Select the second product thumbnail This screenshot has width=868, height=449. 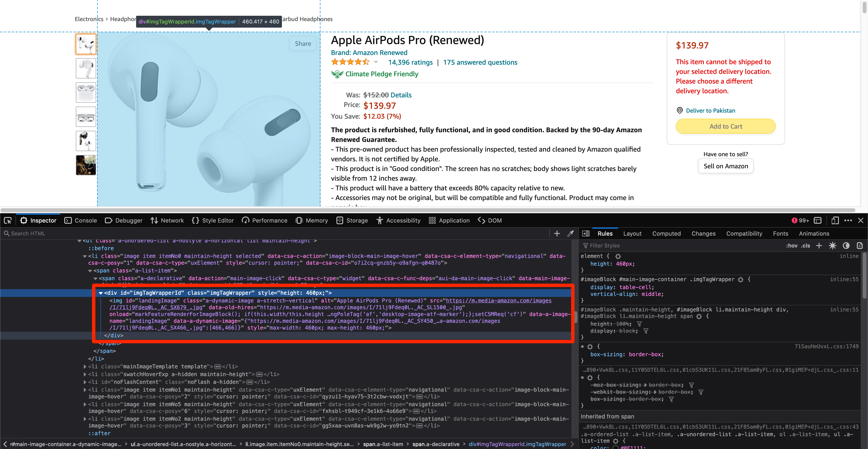pos(85,68)
